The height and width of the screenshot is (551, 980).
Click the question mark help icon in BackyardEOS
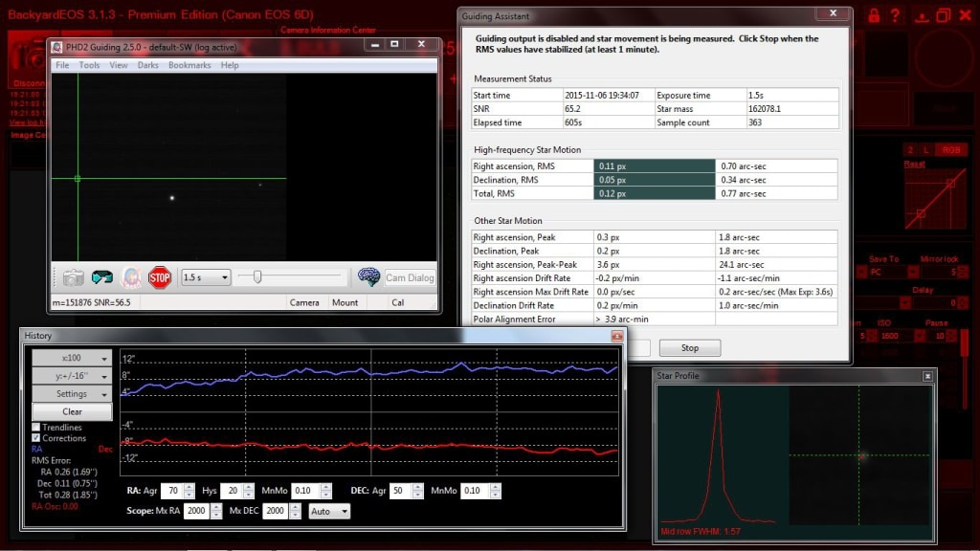tap(895, 15)
